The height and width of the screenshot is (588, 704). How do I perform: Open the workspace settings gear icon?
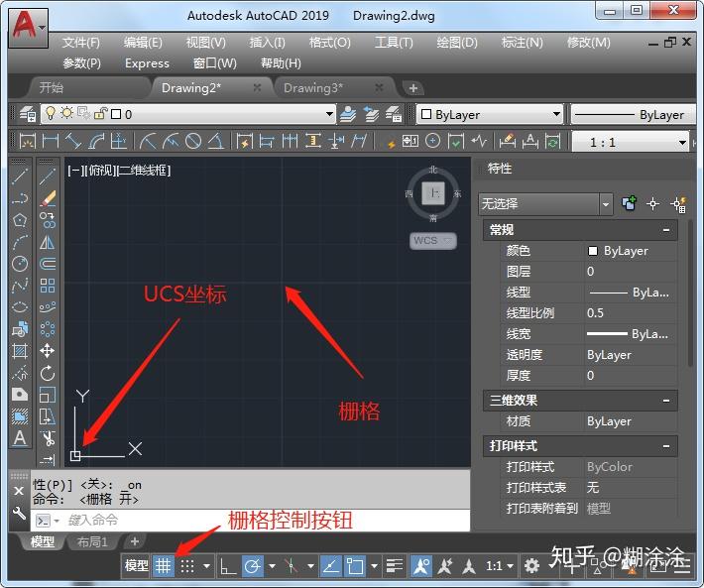click(x=532, y=565)
